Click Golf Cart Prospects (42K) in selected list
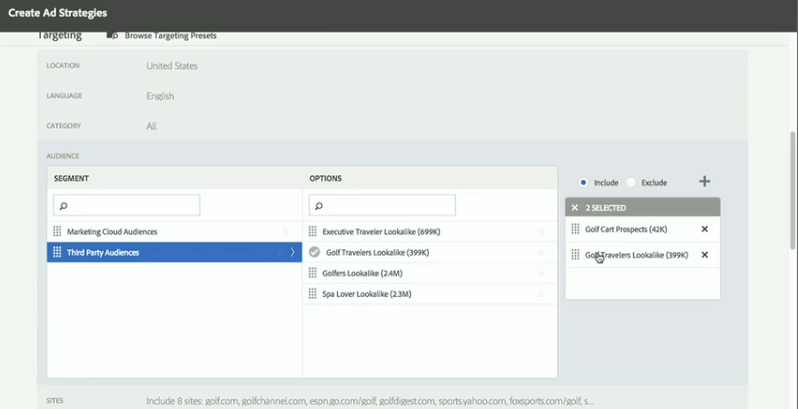 [626, 229]
